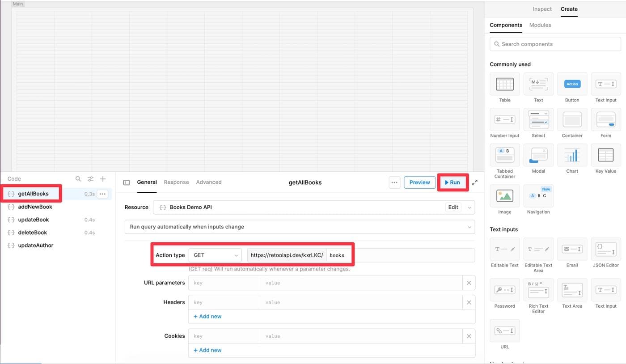Run the getAllBooks query
This screenshot has width=626, height=364.
pyautogui.click(x=453, y=182)
